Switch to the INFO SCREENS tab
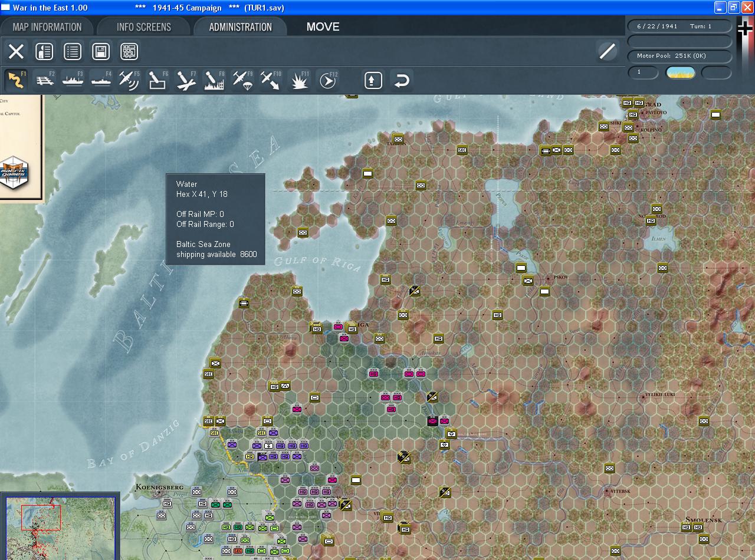This screenshot has height=560, width=755. pos(144,27)
